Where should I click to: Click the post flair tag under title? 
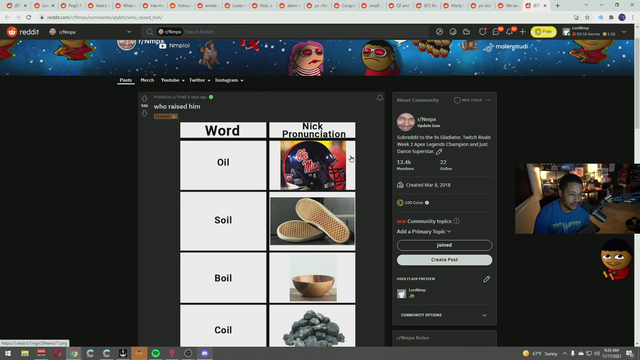[165, 116]
